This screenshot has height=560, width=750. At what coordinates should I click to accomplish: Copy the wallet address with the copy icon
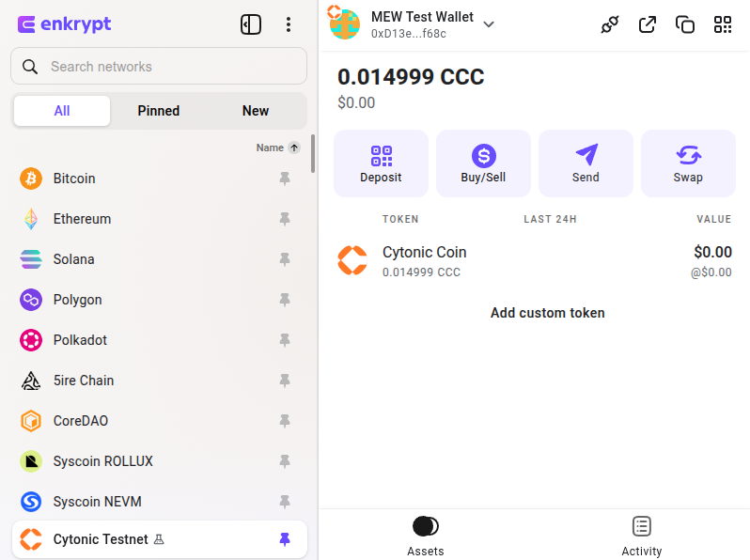click(685, 24)
